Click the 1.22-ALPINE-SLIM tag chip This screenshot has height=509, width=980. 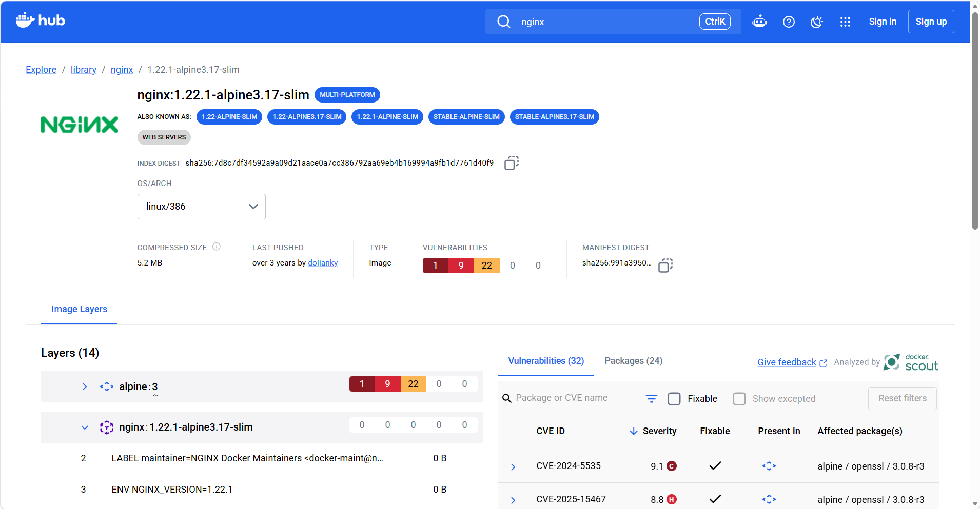pyautogui.click(x=229, y=117)
